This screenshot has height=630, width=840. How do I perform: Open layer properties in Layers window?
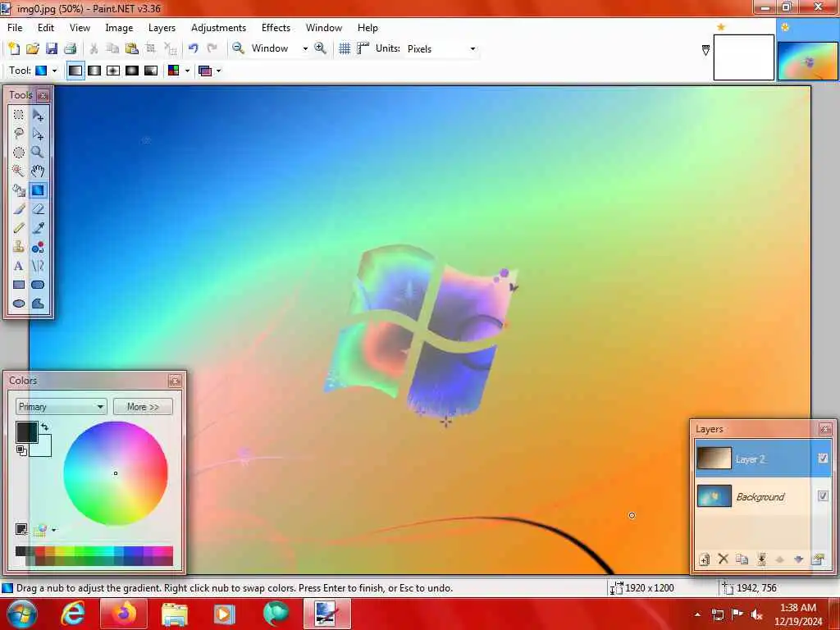(x=818, y=559)
